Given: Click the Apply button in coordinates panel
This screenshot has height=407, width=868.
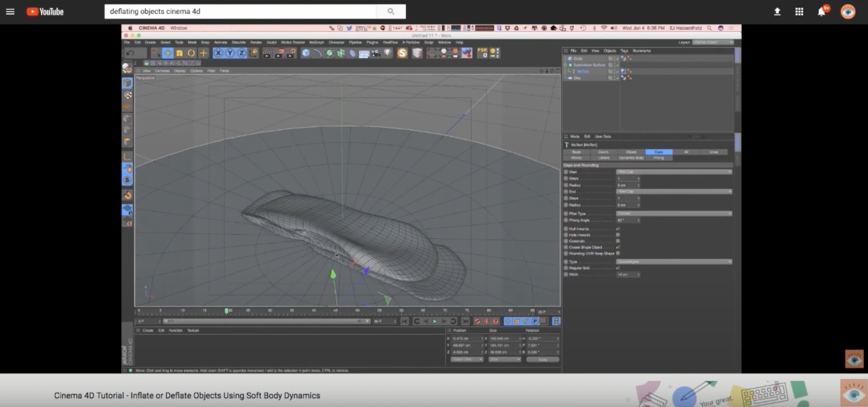Looking at the screenshot, I should pyautogui.click(x=543, y=359).
